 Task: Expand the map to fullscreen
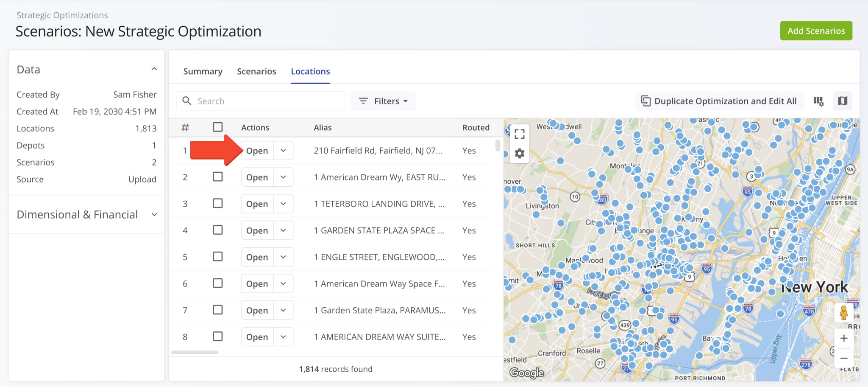(x=520, y=134)
